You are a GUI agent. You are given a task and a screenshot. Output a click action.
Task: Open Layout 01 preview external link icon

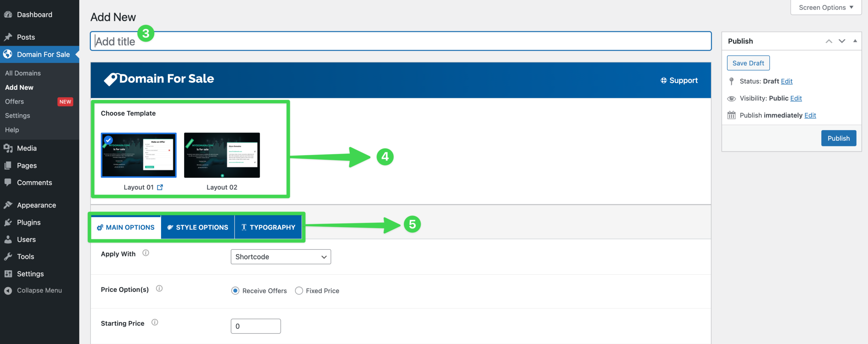(160, 187)
